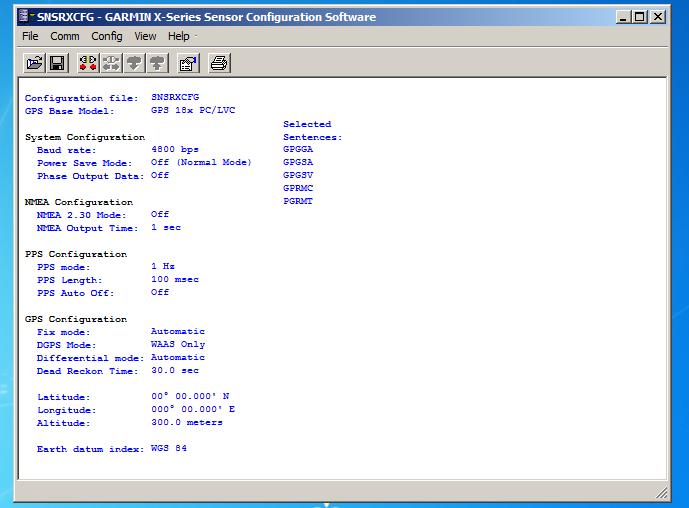689x508 pixels.
Task: Open the Help menu
Action: (178, 36)
